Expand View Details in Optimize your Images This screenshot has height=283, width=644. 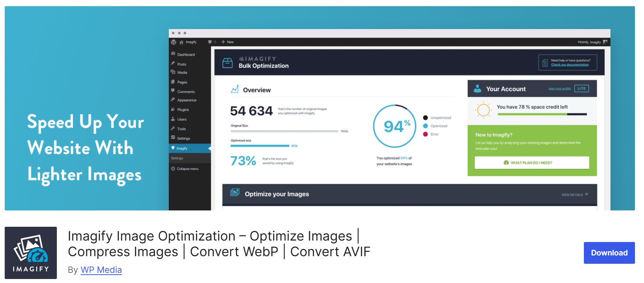[574, 195]
